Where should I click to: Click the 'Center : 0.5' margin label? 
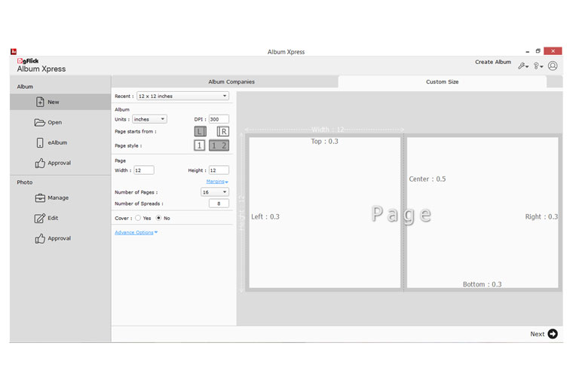tap(427, 179)
